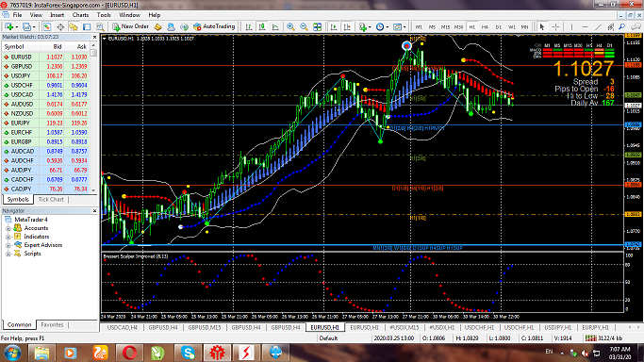Select the Crosshair tool

(555, 26)
